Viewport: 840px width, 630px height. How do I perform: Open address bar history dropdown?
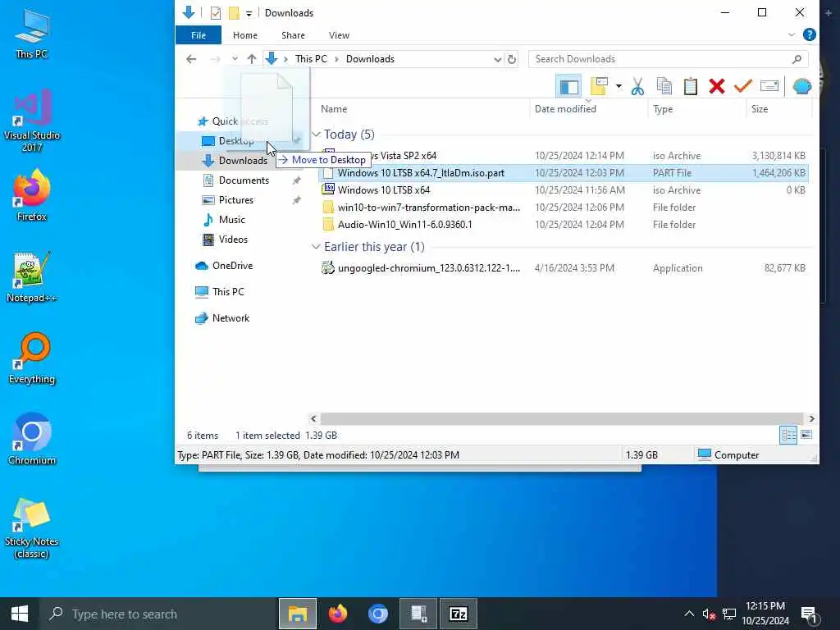498,59
